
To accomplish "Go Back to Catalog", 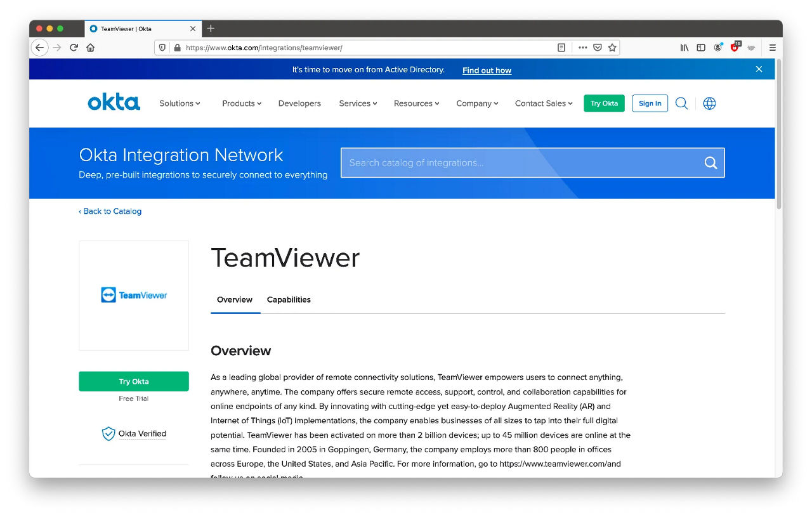I will click(110, 211).
